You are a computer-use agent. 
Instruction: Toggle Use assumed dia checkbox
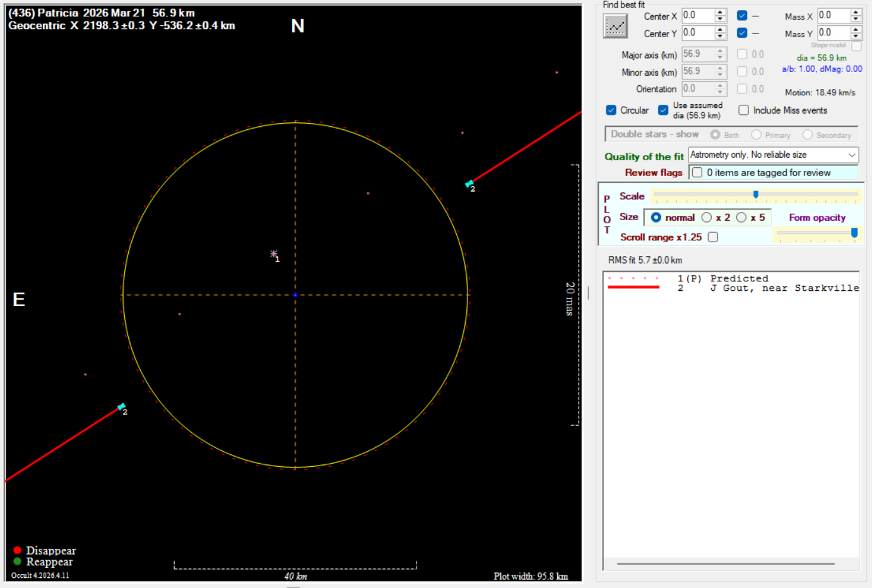click(663, 110)
